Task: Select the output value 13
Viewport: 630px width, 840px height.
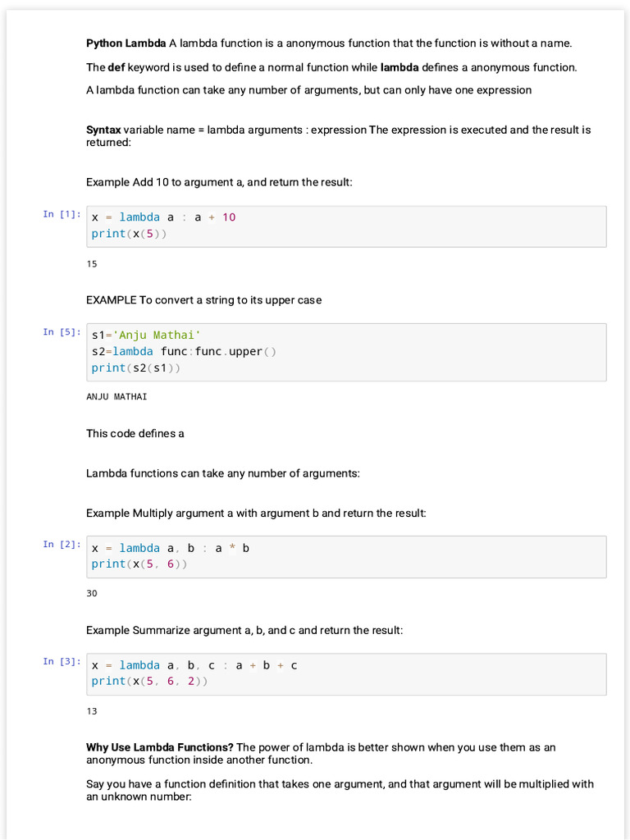Action: tap(92, 711)
